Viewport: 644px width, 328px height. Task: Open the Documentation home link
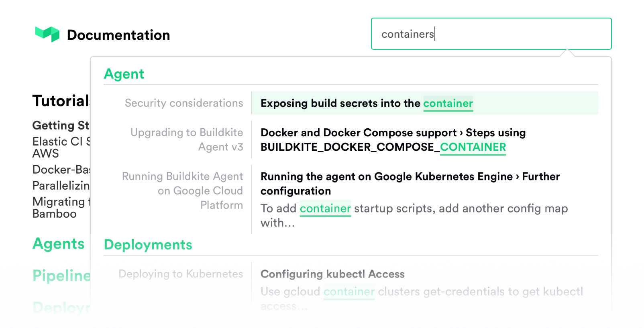pos(118,35)
